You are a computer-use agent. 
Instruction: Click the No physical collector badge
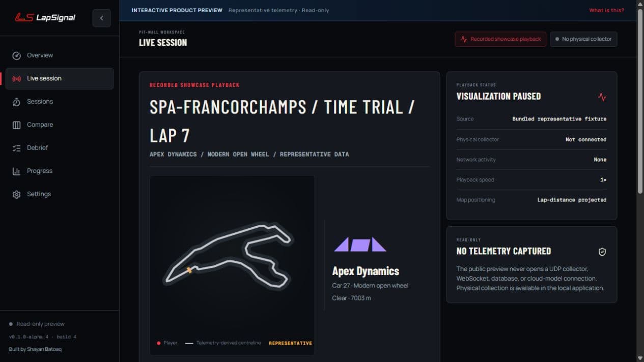tap(583, 39)
